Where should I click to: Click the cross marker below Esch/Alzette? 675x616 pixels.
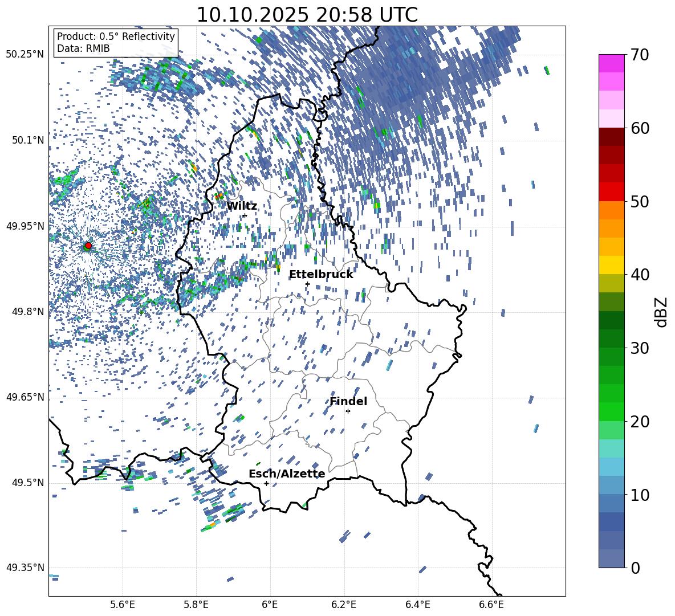(266, 483)
